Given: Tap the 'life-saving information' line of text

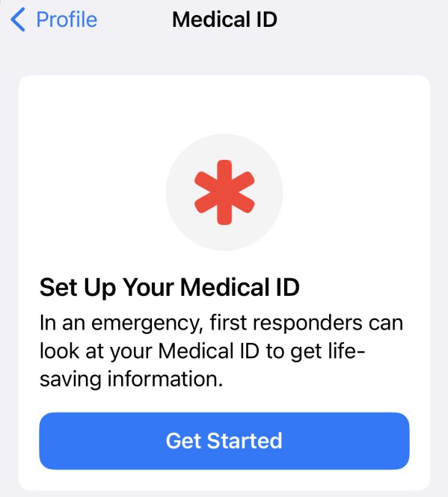Looking at the screenshot, I should point(132,379).
